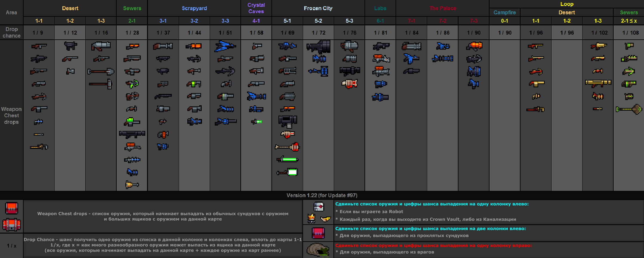Screen dimensions: 644x258
Task: Click the Frozen City area header
Action: click(318, 8)
